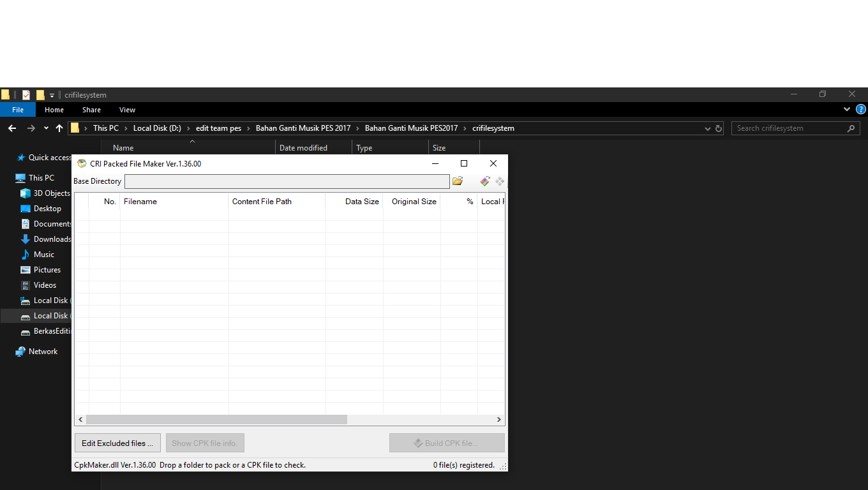The width and height of the screenshot is (868, 490).
Task: Open the Home ribbon tab in Explorer
Action: tap(54, 110)
